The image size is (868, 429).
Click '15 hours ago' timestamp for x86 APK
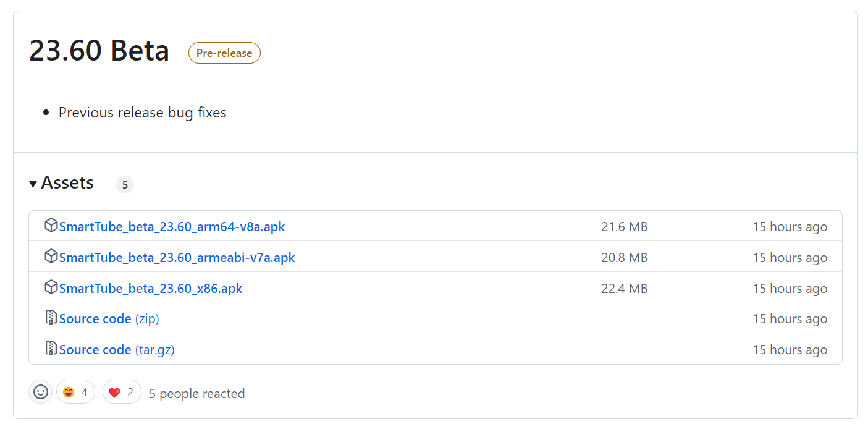(x=790, y=289)
